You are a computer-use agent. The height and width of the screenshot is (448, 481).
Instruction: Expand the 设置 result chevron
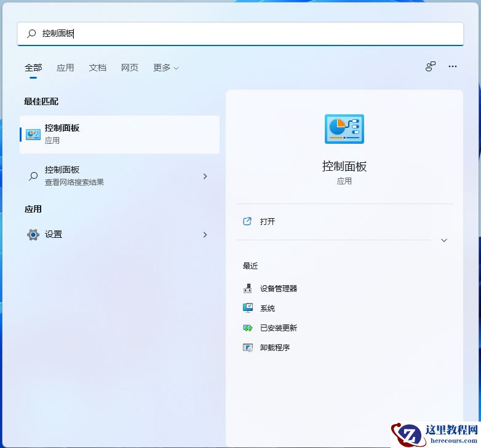click(x=205, y=235)
